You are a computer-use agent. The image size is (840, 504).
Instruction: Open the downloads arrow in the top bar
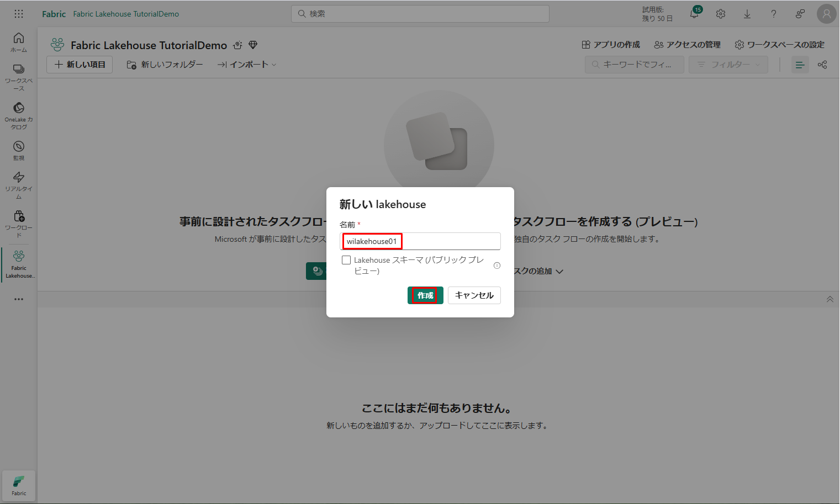(x=747, y=14)
